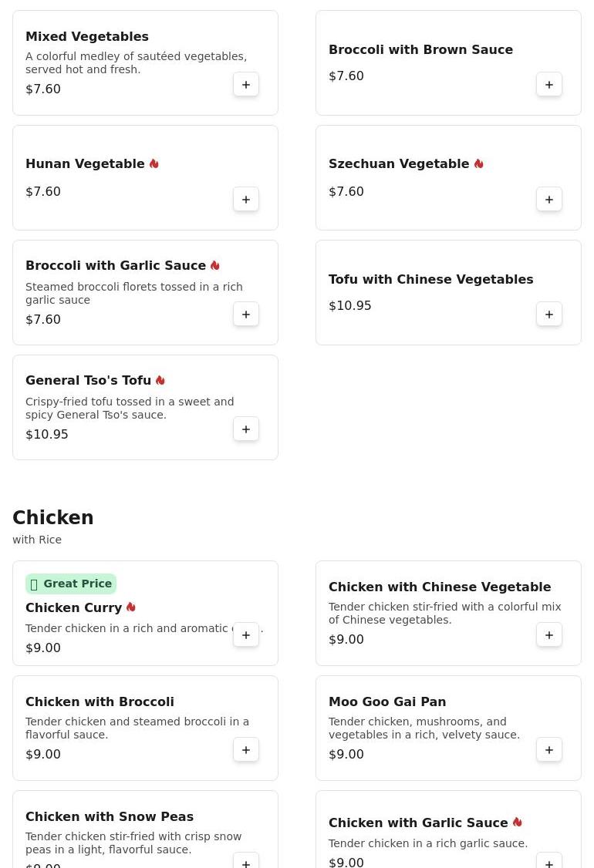
Task: Add Chicken with Chinese Vegetable
Action: (549, 635)
